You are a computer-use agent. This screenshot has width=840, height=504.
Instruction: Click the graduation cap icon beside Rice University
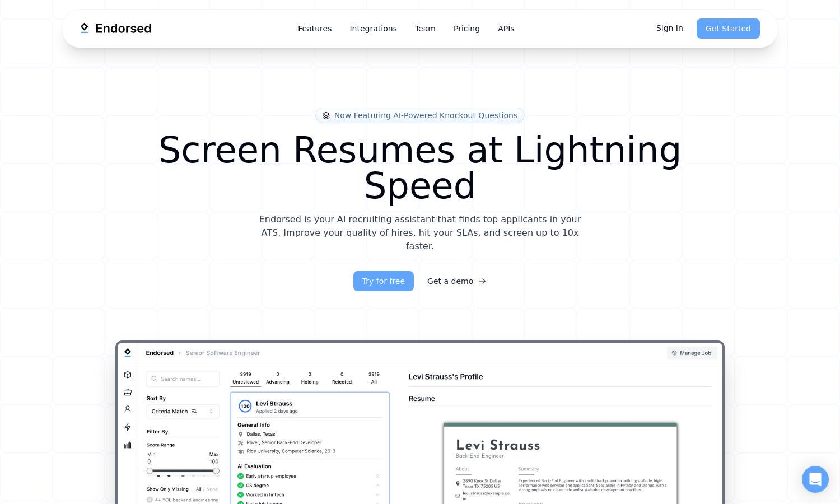pos(241,451)
